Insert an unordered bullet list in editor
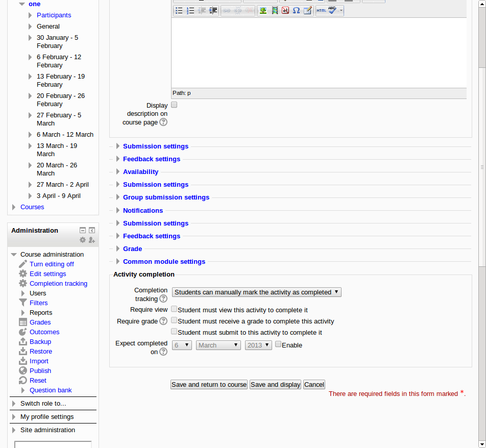Image resolution: width=486 pixels, height=448 pixels. click(x=179, y=11)
